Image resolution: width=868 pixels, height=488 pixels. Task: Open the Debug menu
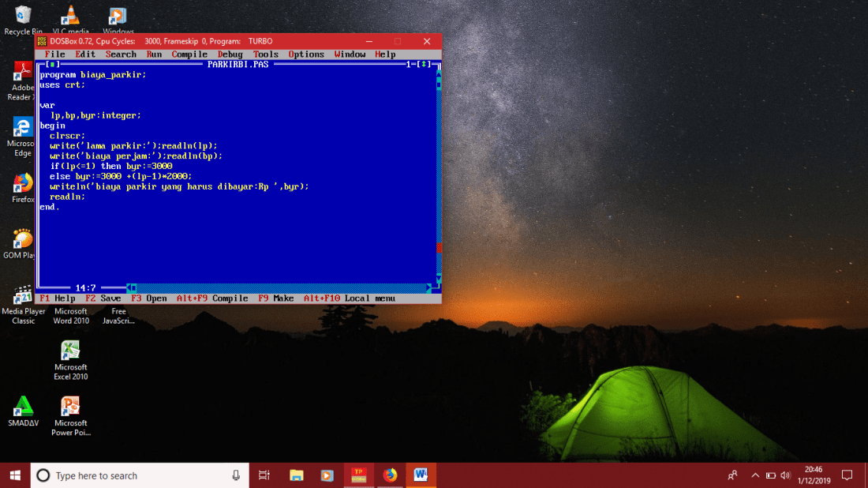(230, 54)
